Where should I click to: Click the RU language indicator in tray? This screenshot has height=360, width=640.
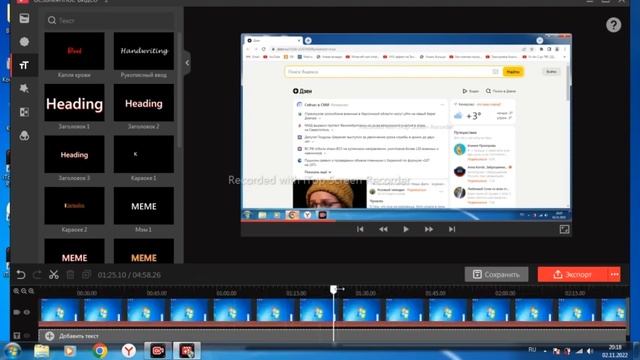coord(532,350)
